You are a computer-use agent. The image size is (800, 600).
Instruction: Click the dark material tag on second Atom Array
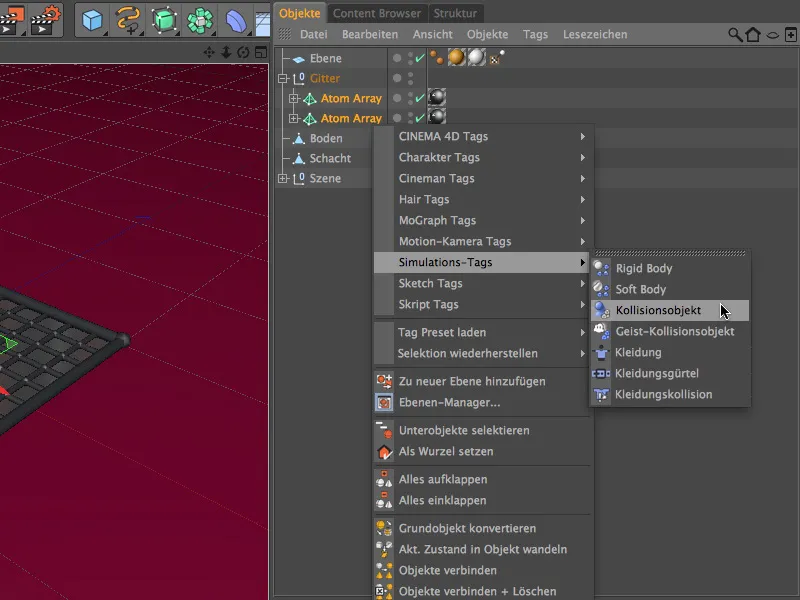click(437, 117)
